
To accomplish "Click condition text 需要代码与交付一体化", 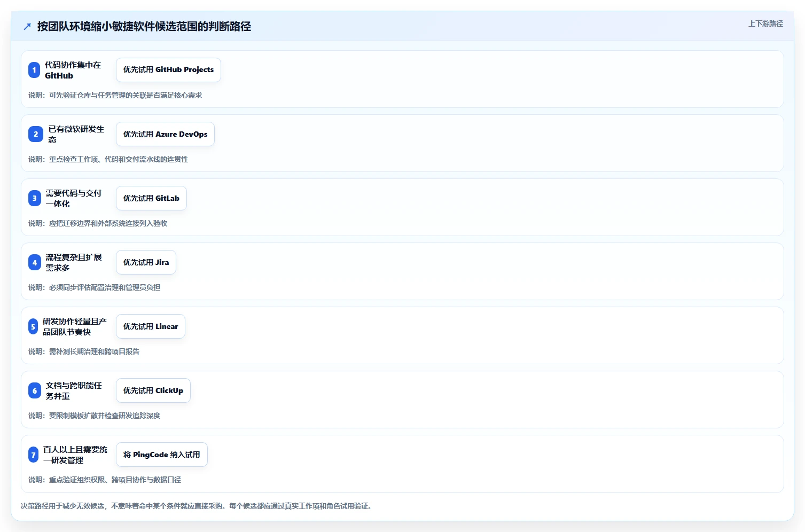I will [x=74, y=198].
